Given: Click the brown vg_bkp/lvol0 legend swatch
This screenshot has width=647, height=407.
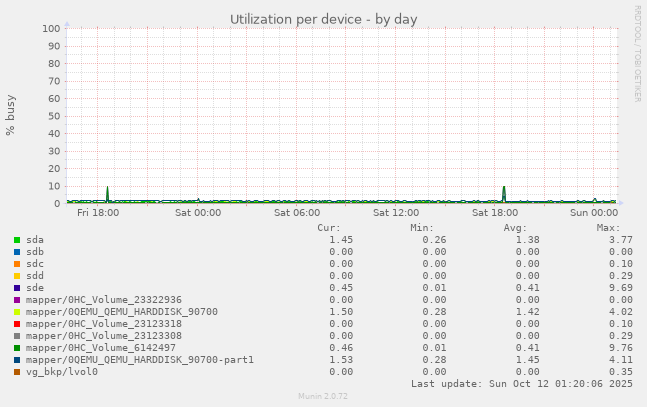Looking at the screenshot, I should (17, 372).
